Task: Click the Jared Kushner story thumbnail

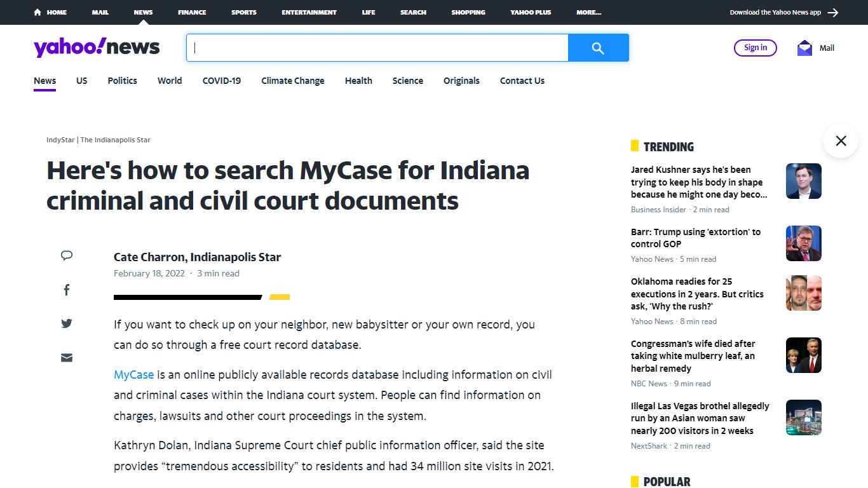Action: [804, 181]
